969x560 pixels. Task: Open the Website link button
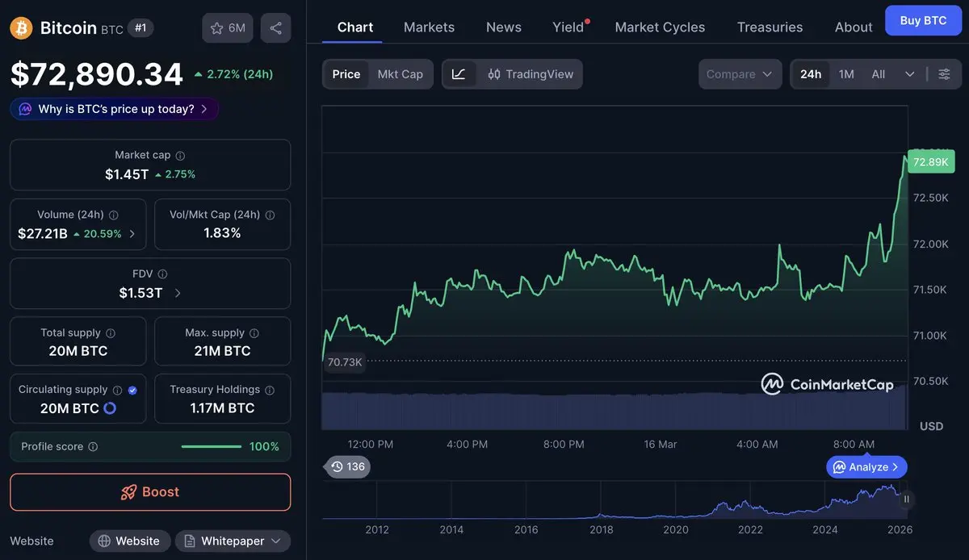tap(129, 541)
